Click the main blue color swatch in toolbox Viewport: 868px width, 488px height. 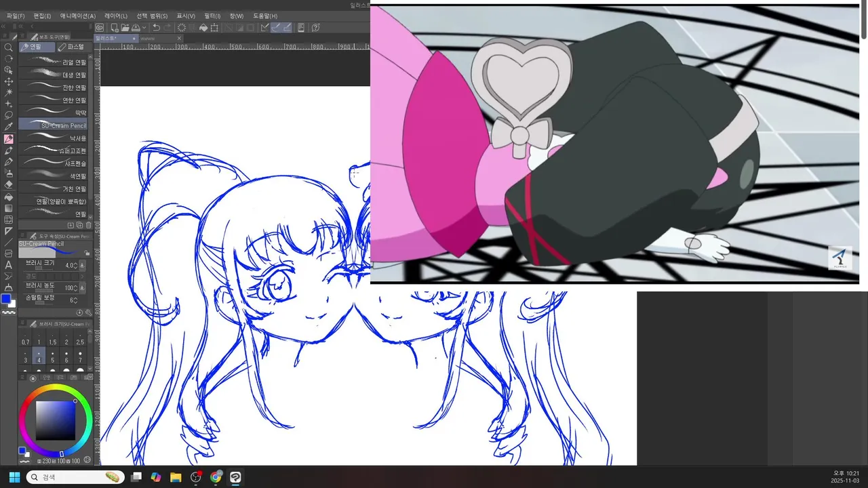tap(6, 299)
